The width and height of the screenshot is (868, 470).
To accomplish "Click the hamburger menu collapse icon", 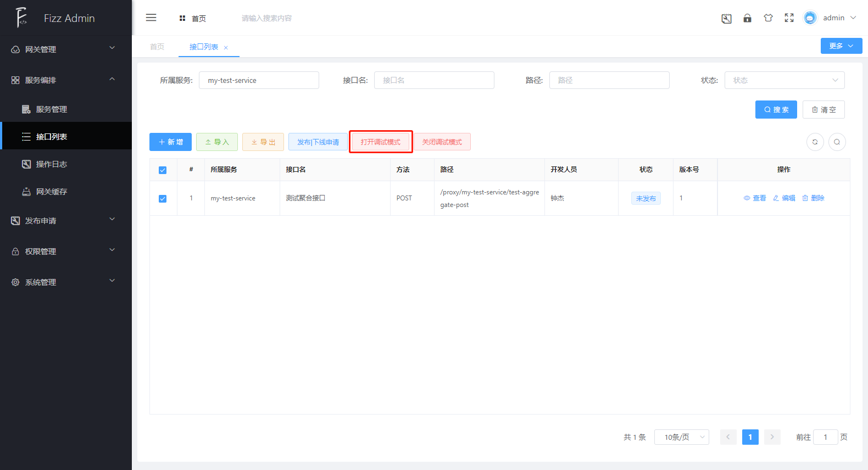I will point(151,18).
